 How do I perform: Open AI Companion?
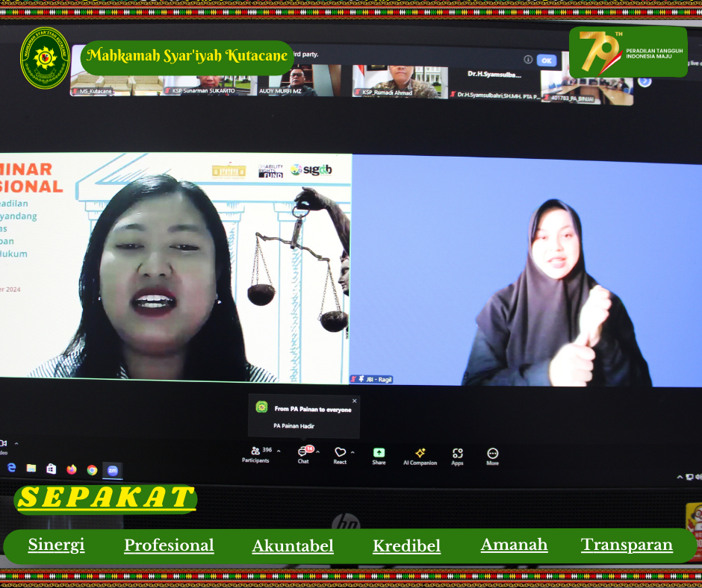[x=420, y=453]
